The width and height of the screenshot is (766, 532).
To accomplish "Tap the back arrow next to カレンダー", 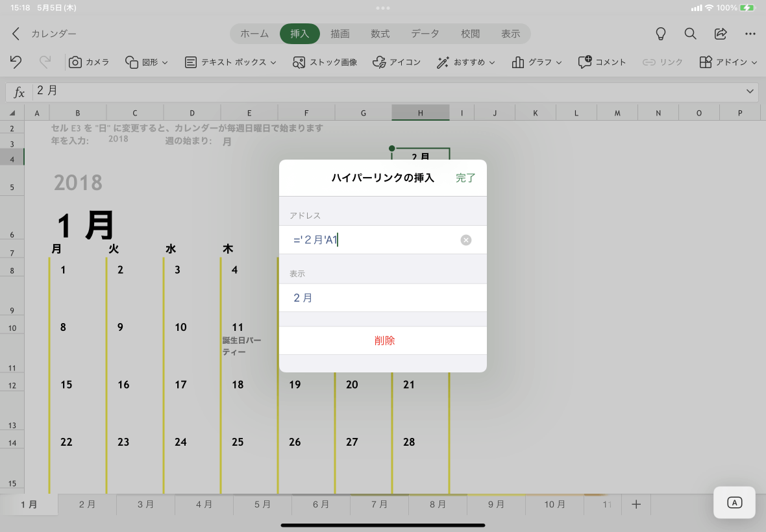I will coord(16,34).
